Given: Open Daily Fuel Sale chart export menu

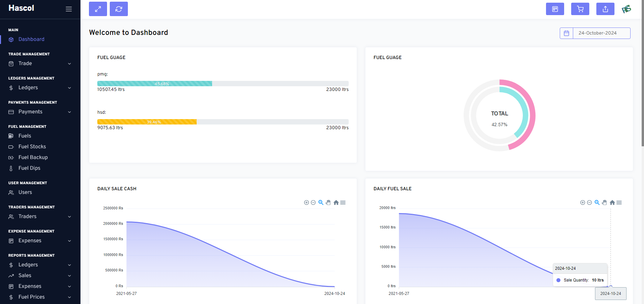Looking at the screenshot, I should coord(619,203).
